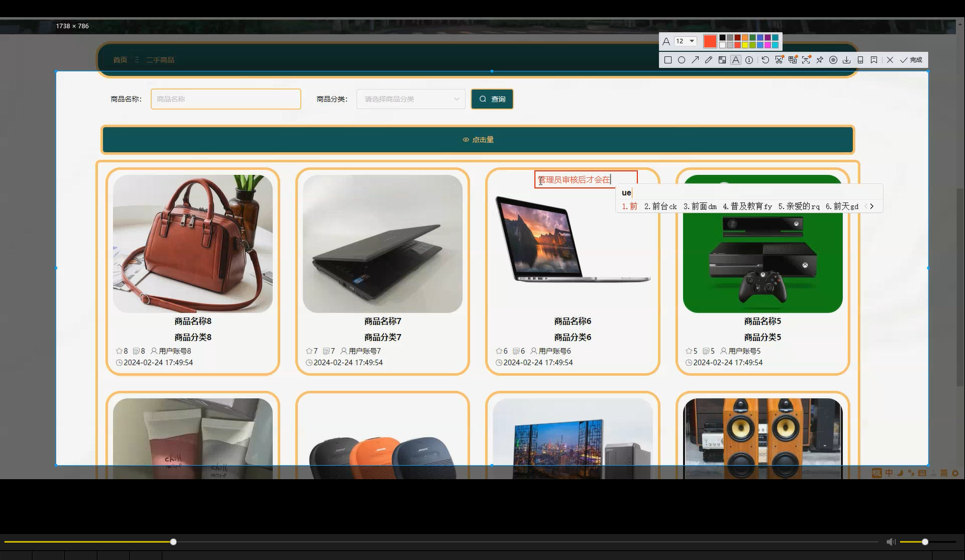This screenshot has height=560, width=965.
Task: Click the 查询 search button
Action: [492, 99]
